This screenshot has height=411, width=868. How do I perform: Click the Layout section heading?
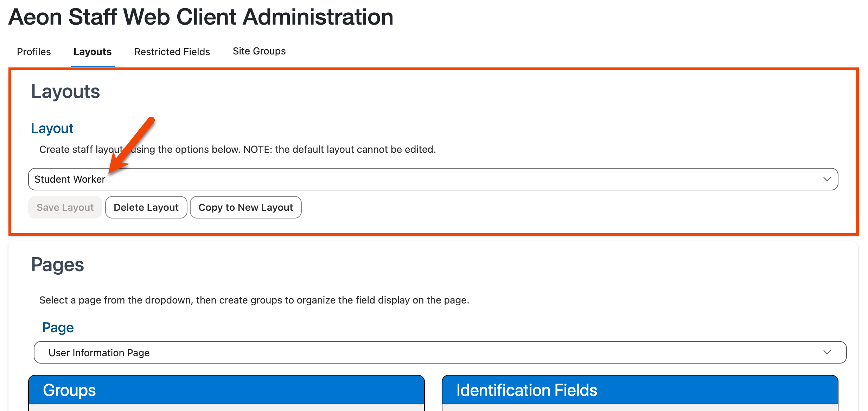click(52, 128)
